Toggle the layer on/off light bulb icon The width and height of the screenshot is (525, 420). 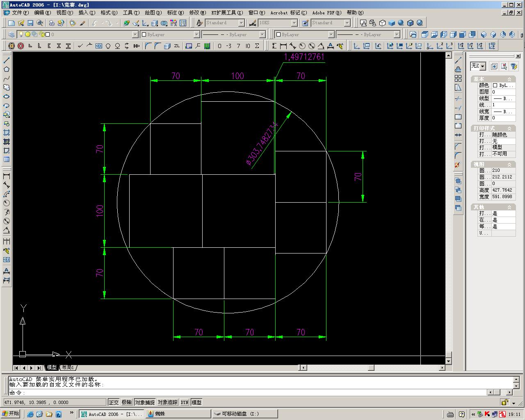click(21, 34)
